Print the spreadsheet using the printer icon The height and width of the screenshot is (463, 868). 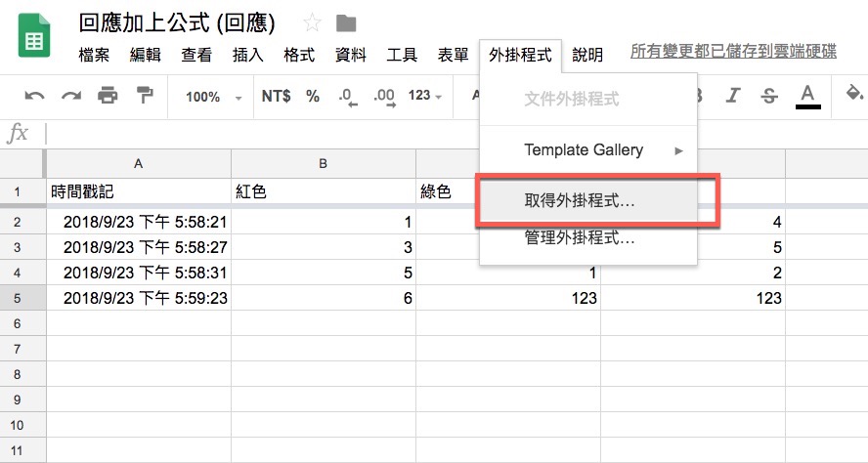click(x=108, y=96)
